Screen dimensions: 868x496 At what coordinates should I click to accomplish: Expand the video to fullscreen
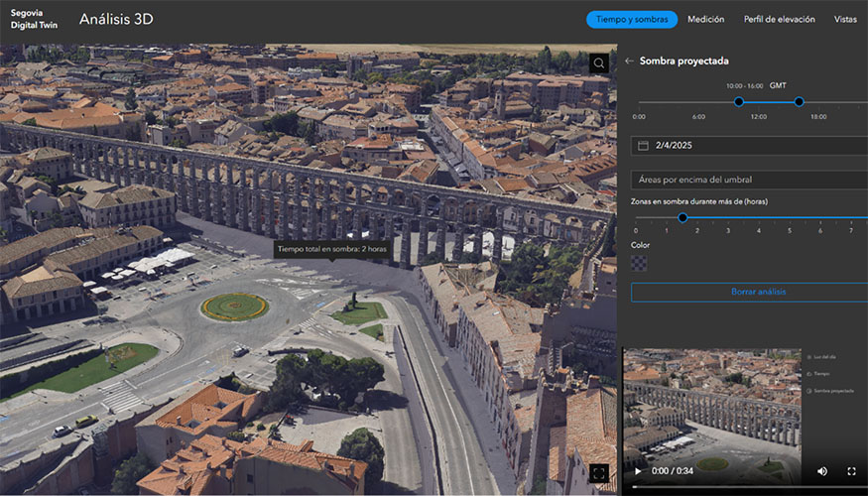(850, 471)
